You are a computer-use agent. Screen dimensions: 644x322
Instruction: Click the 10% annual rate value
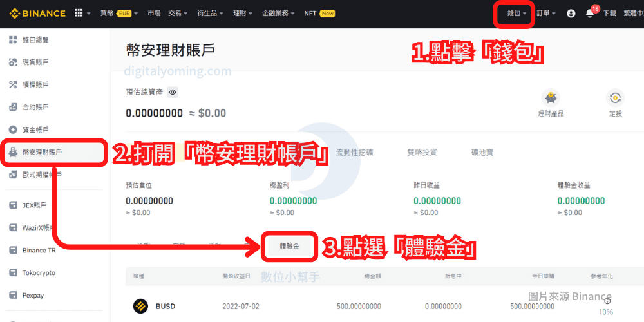(x=606, y=312)
